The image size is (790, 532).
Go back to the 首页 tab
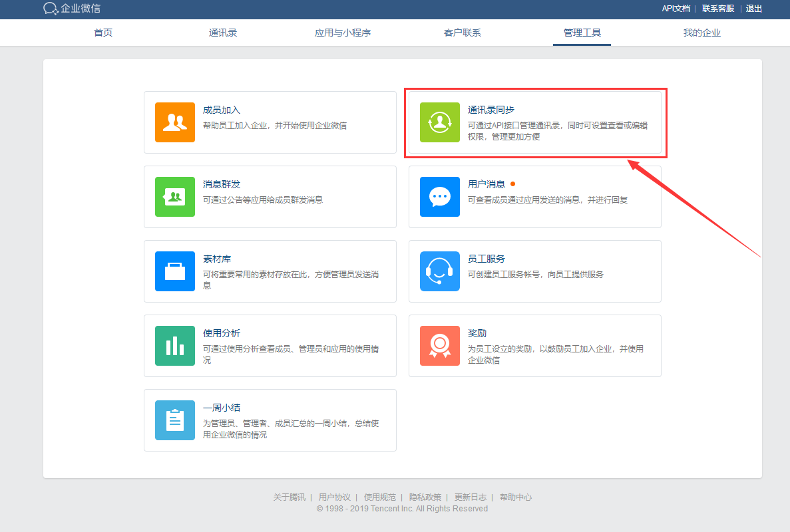click(103, 32)
